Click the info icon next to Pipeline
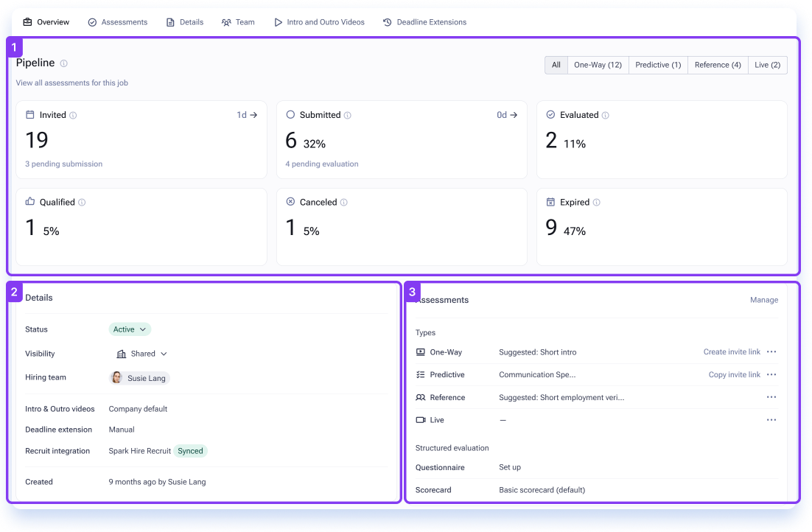812x532 pixels. (x=63, y=63)
